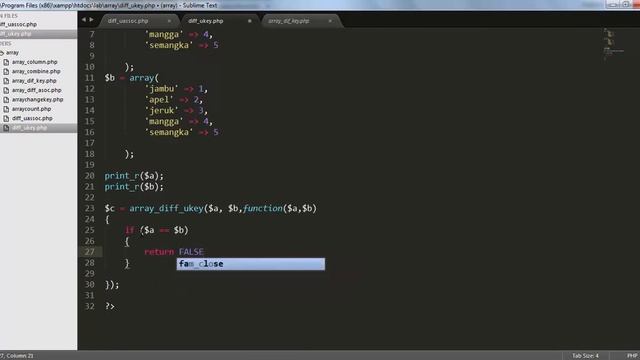Open arraychangekey.php from sidebar
Viewport: 640px width, 360px height.
[38, 100]
